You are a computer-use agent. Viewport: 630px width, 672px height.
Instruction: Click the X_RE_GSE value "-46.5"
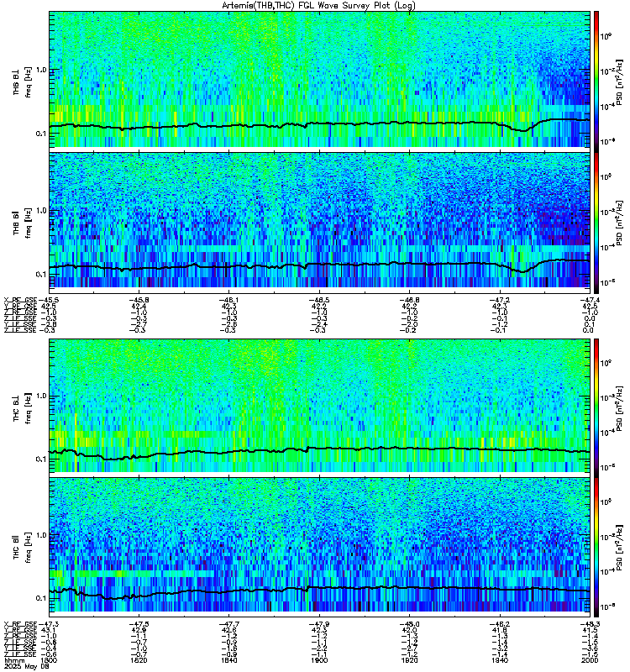(319, 300)
